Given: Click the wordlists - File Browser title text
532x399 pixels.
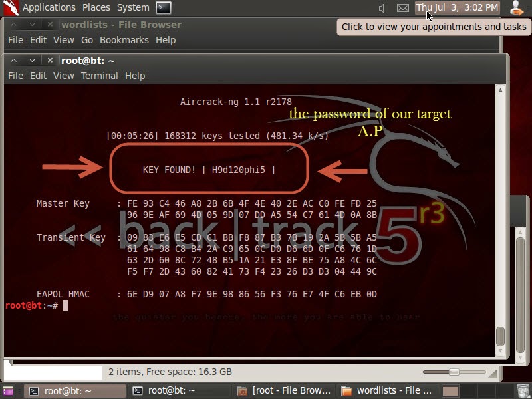Looking at the screenshot, I should point(121,25).
